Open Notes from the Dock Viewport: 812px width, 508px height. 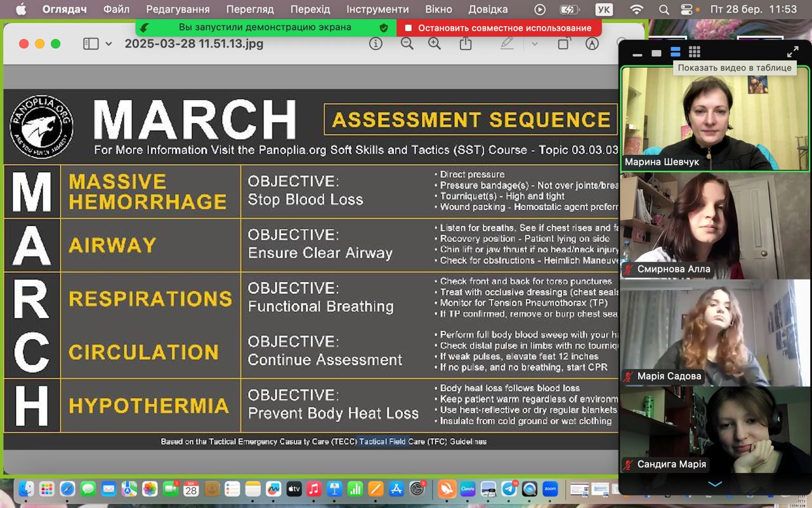(x=252, y=489)
